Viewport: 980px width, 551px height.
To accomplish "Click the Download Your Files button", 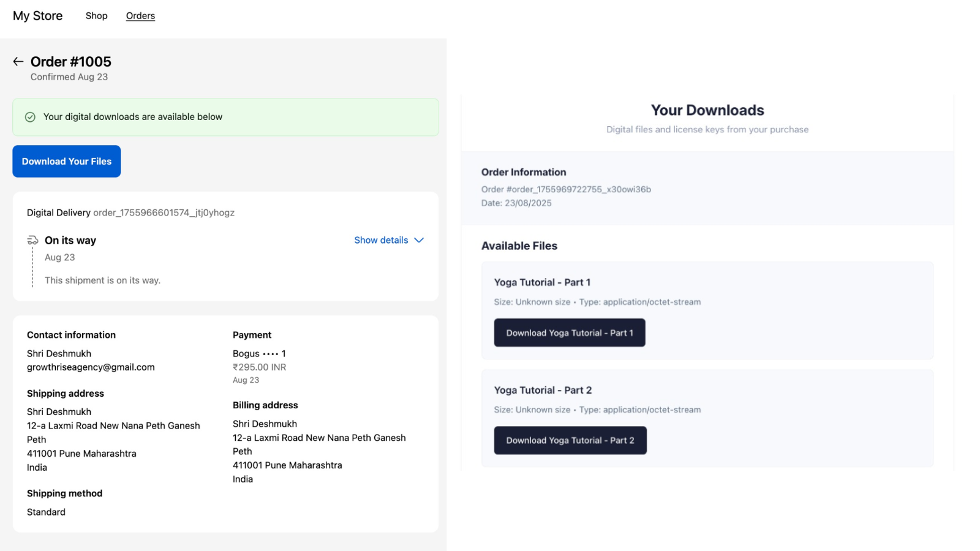I will tap(67, 161).
